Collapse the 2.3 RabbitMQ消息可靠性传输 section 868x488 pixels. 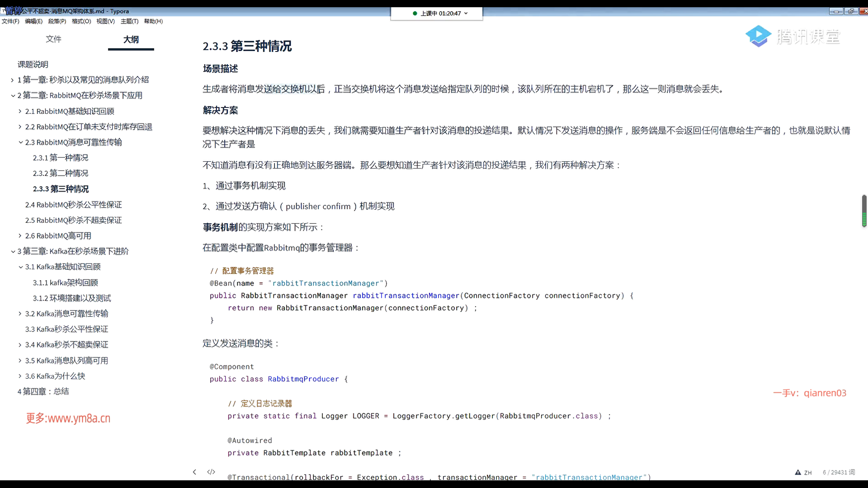(20, 142)
